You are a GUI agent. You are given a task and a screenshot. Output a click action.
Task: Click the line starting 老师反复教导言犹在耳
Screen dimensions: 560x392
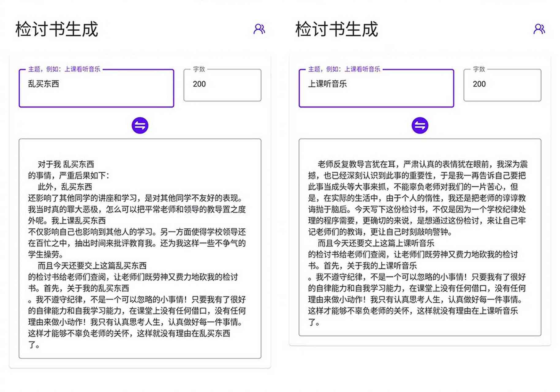tap(423, 164)
